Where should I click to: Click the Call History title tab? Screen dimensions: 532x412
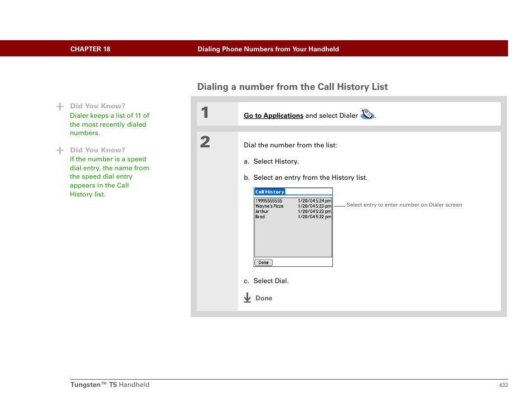click(x=270, y=192)
